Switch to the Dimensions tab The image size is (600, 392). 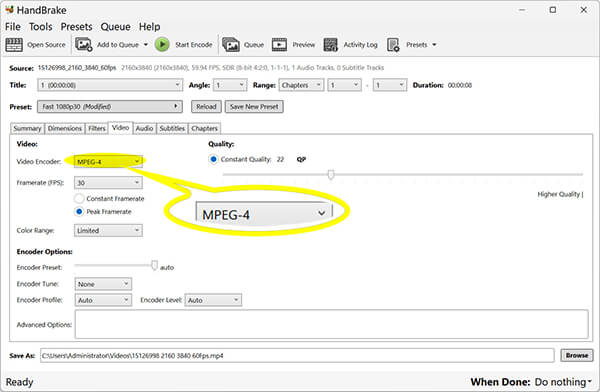coord(65,128)
